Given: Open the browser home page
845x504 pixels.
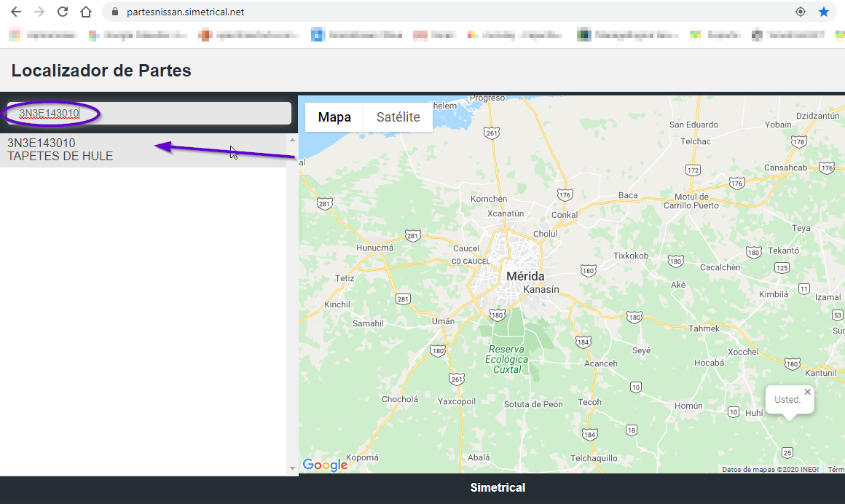Looking at the screenshot, I should [86, 12].
